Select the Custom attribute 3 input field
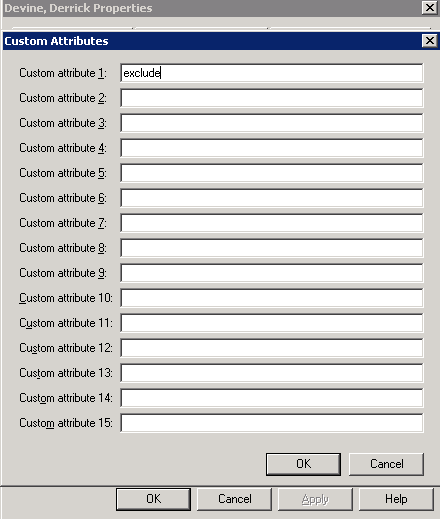The height and width of the screenshot is (519, 440). click(x=272, y=123)
